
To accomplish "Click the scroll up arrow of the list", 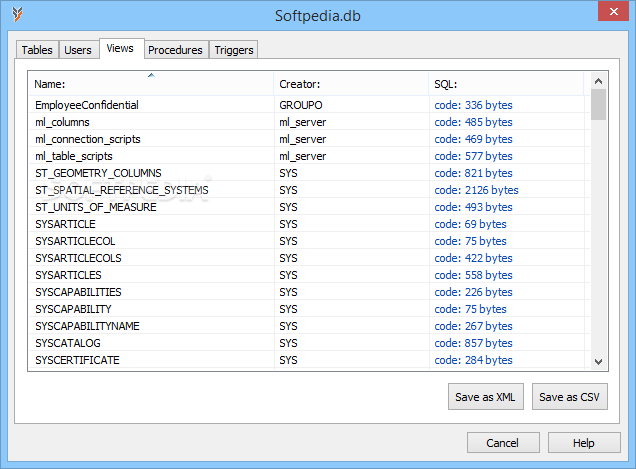I will (x=598, y=81).
